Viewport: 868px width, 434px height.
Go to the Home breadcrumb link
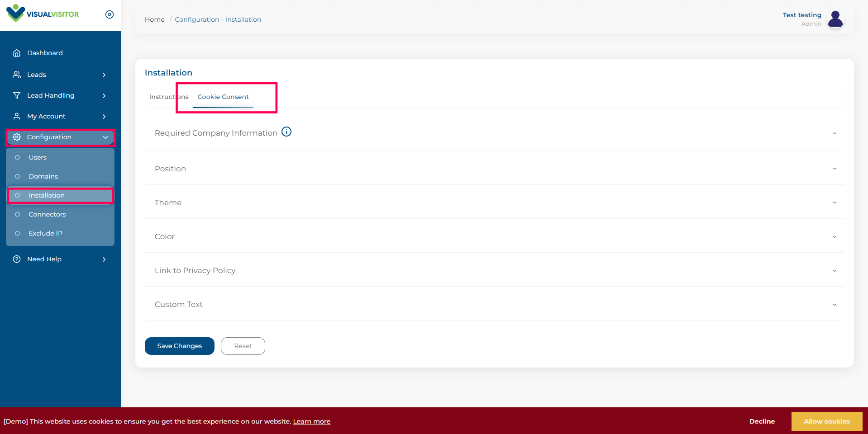tap(155, 19)
